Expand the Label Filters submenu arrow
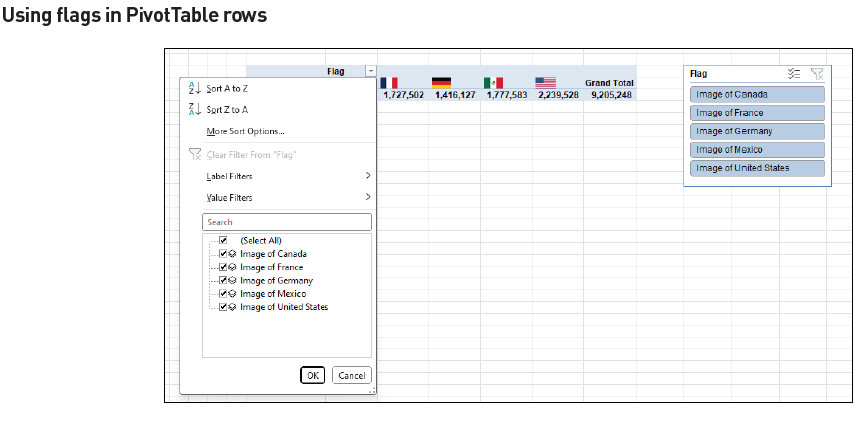Image resolution: width=861 pixels, height=423 pixels. click(x=367, y=176)
